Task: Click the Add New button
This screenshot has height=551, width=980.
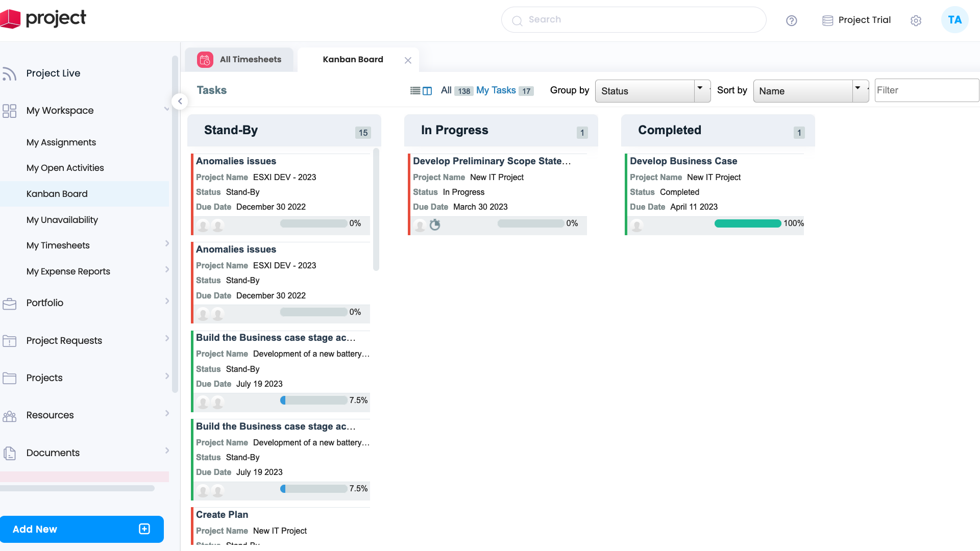Action: (x=82, y=529)
